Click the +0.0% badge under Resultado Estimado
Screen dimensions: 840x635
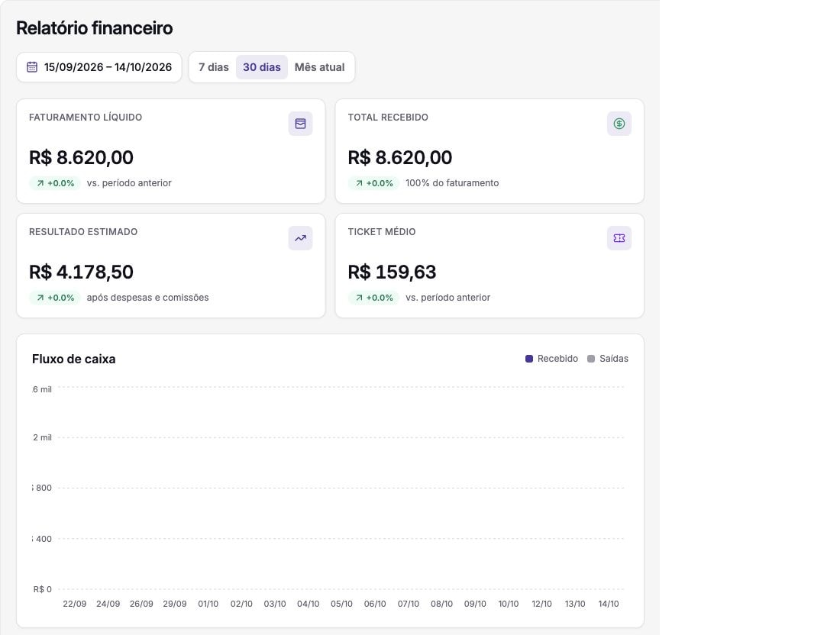point(55,298)
